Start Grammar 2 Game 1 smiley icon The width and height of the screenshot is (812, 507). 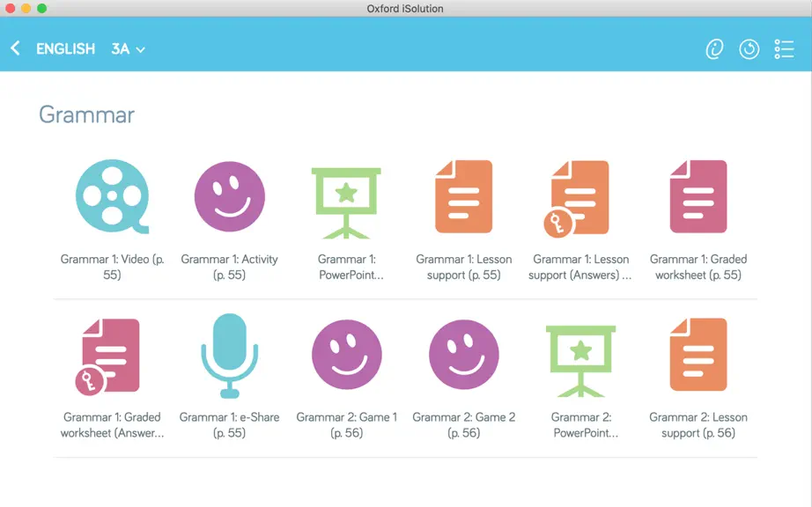(346, 355)
